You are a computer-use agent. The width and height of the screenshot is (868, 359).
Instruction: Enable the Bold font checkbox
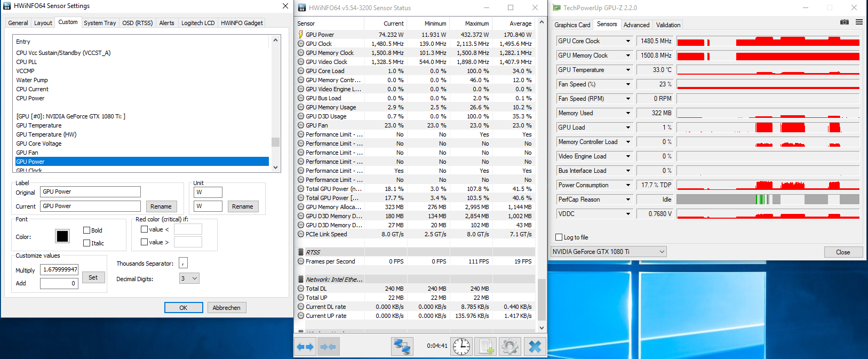coord(86,230)
